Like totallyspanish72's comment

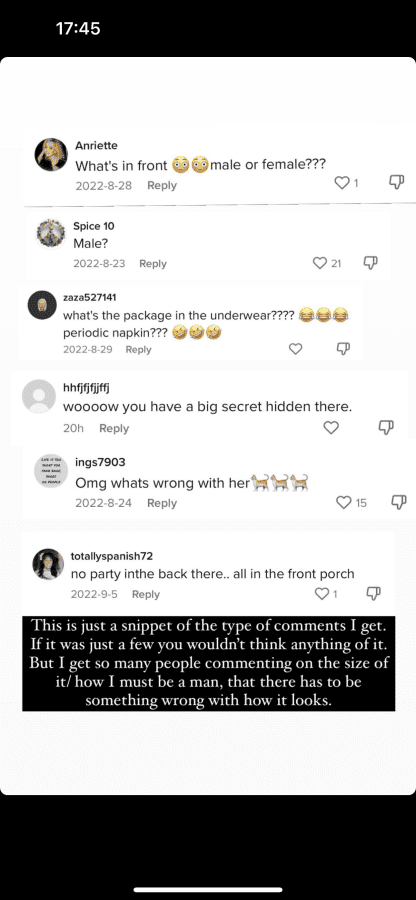(x=322, y=593)
